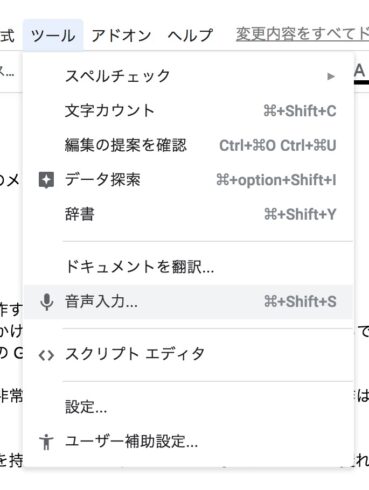Screen dimensions: 369x490
Task: Open 辞書 from the tools menu
Action: click(x=188, y=214)
